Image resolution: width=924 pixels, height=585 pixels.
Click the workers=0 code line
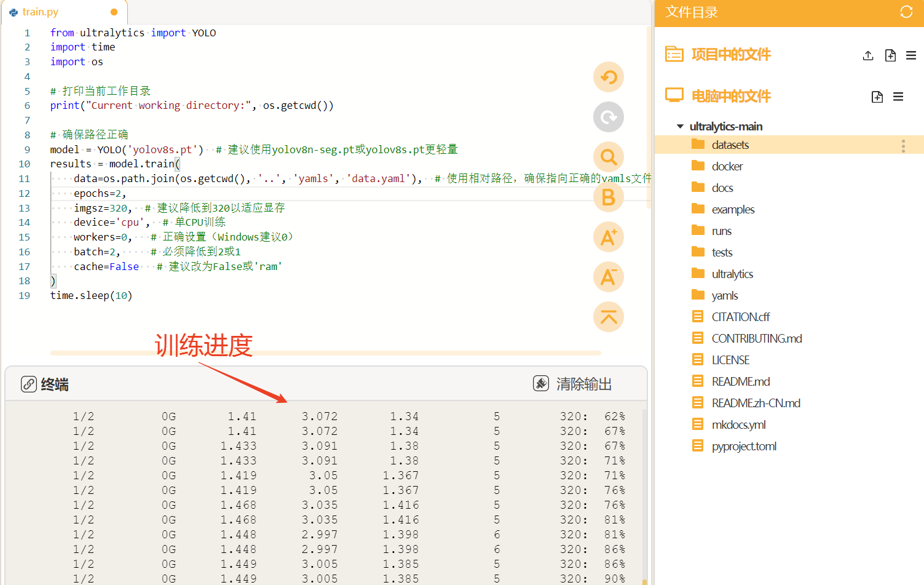184,237
